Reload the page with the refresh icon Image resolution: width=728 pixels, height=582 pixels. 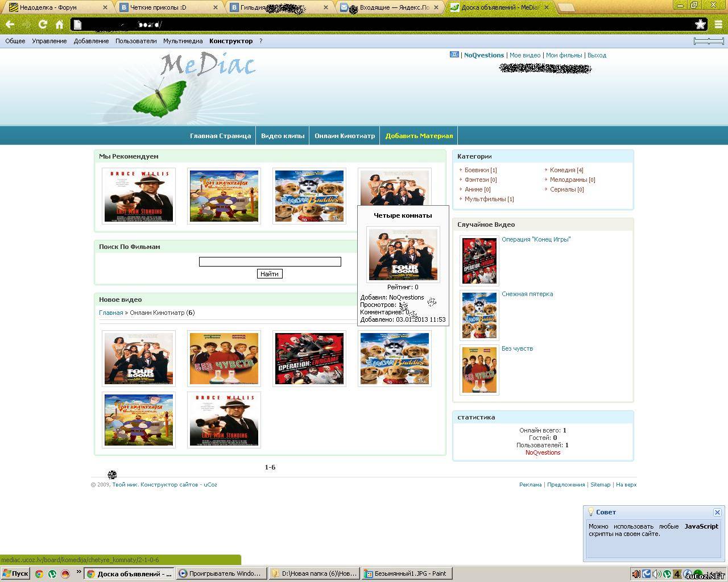point(43,24)
